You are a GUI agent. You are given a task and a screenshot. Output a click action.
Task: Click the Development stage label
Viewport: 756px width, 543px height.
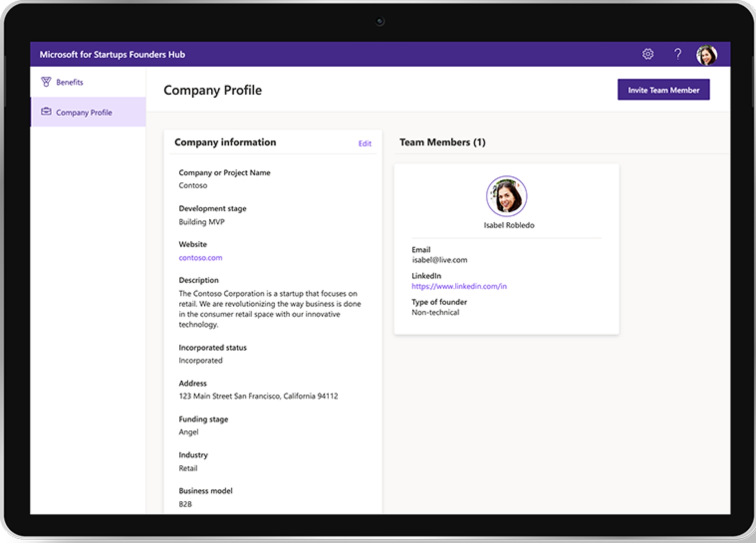tap(213, 209)
